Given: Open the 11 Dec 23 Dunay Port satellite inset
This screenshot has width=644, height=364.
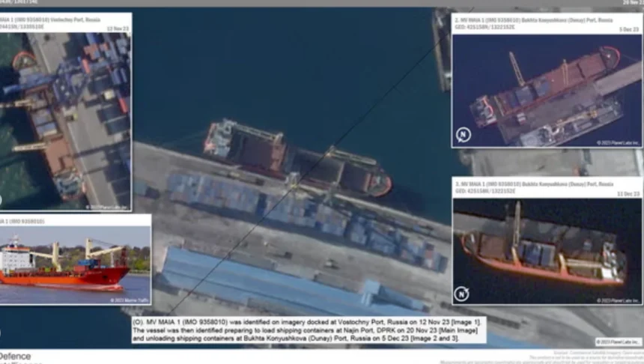Looking at the screenshot, I should 547,251.
